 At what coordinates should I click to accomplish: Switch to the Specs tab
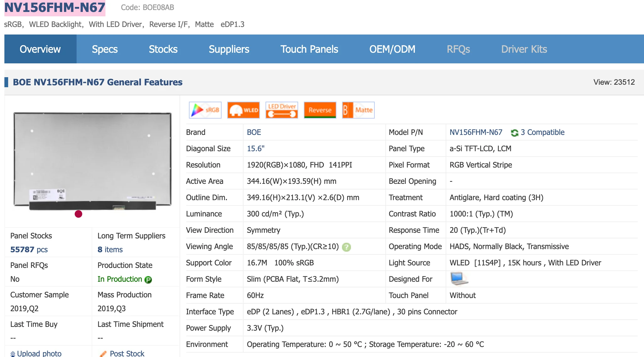pos(105,49)
